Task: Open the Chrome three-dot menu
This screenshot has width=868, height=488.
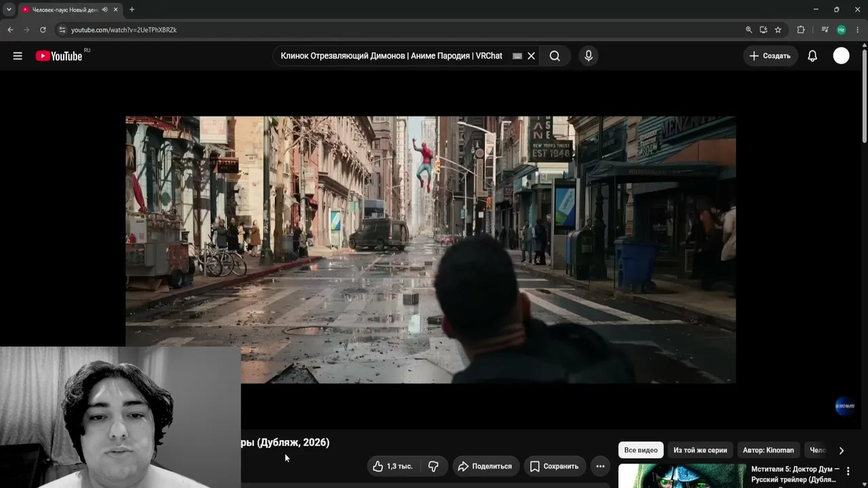Action: (857, 30)
